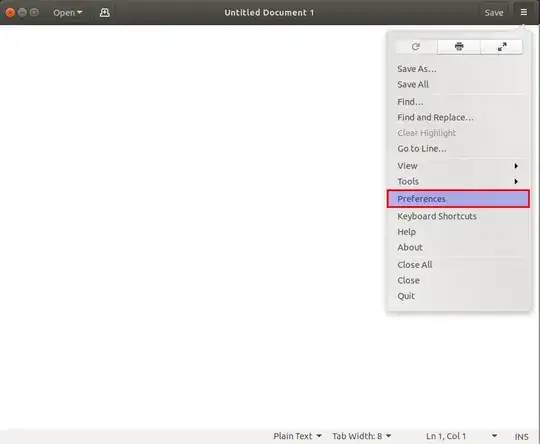Open Preferences from the menu
The height and width of the screenshot is (444, 540).
pyautogui.click(x=458, y=199)
